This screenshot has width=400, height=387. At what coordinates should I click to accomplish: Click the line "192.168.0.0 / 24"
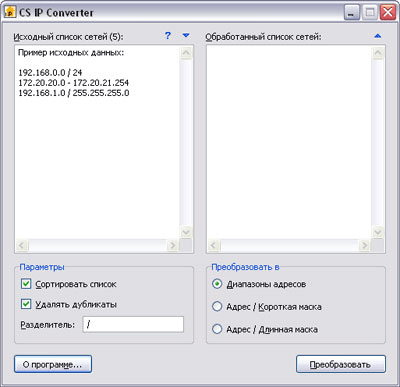tap(50, 73)
